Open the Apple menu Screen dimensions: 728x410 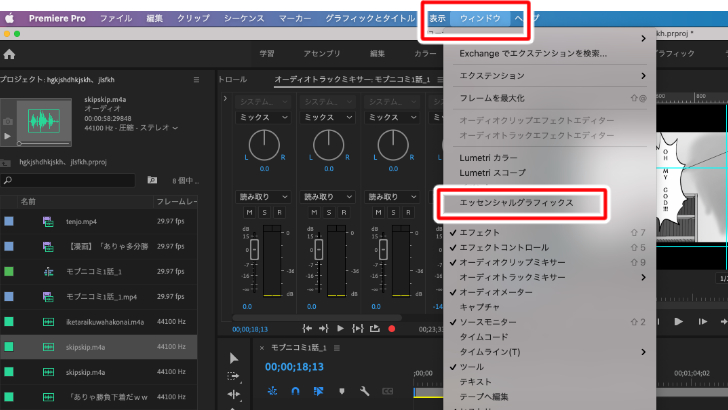(x=9, y=19)
